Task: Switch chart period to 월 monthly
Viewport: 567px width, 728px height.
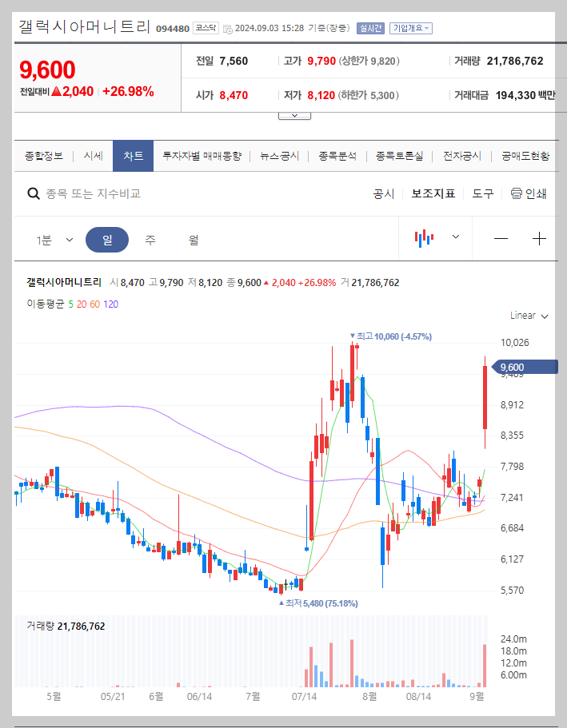Action: tap(194, 240)
